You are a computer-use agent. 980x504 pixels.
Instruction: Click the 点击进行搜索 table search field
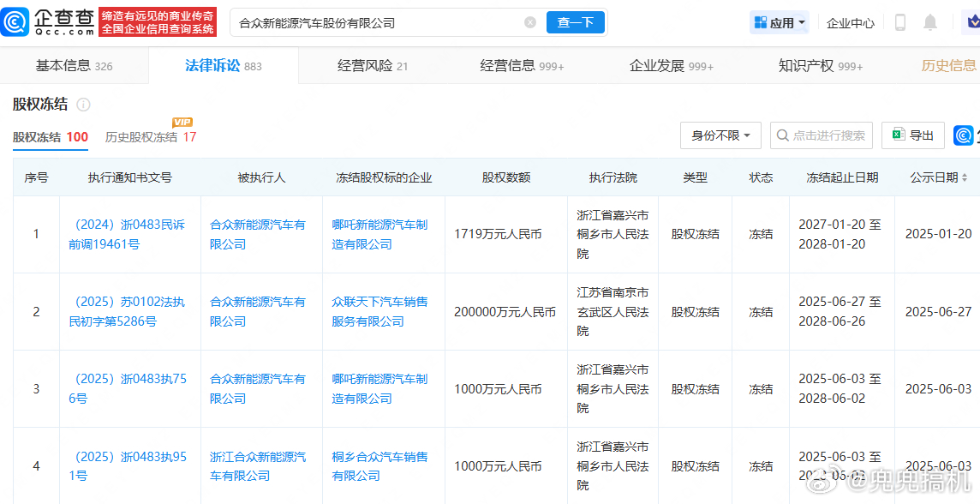[x=822, y=135]
